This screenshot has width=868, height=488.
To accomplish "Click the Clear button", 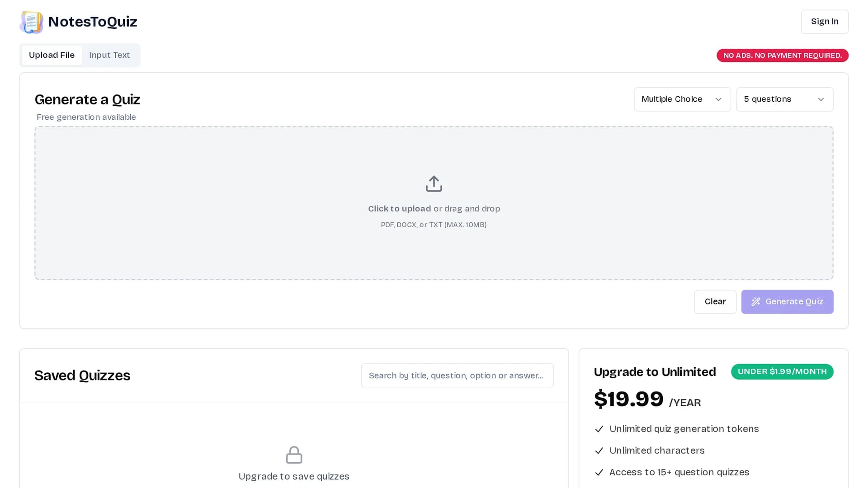I will point(715,302).
